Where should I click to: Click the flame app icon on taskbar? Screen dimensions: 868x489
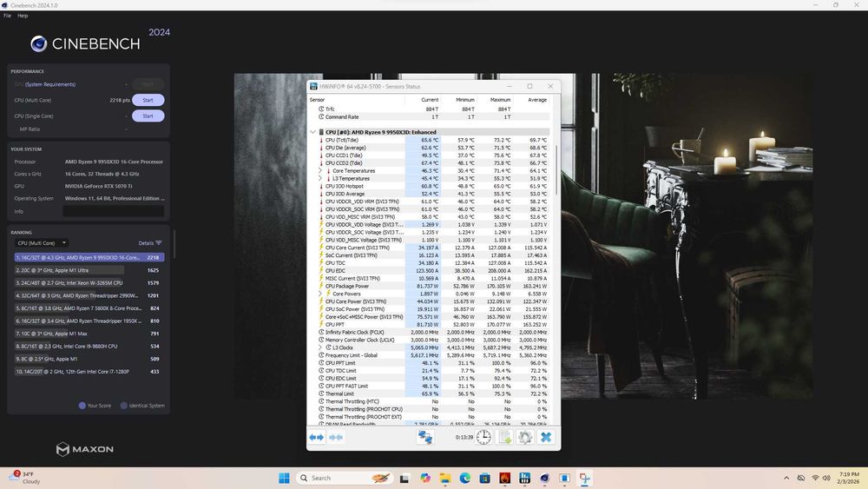coord(504,478)
